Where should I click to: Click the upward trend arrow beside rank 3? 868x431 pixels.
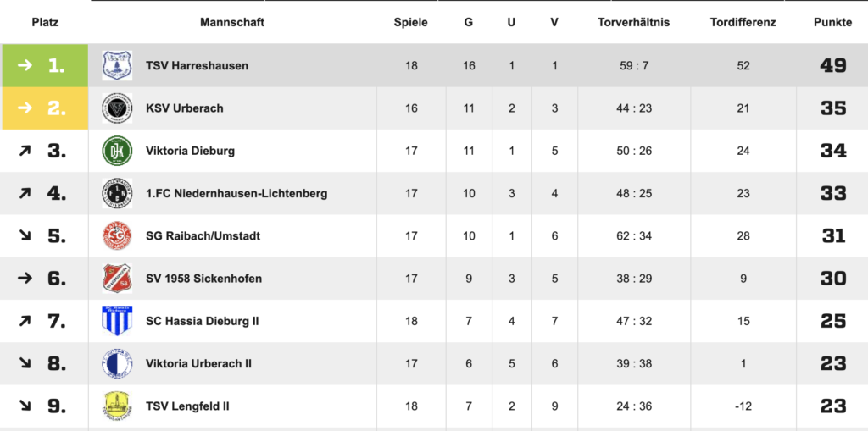(25, 151)
